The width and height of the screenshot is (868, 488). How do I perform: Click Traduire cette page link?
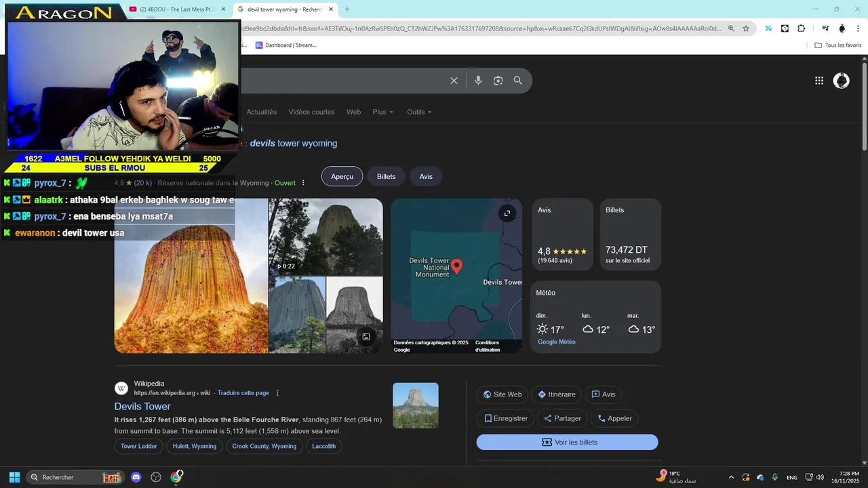[x=243, y=393]
